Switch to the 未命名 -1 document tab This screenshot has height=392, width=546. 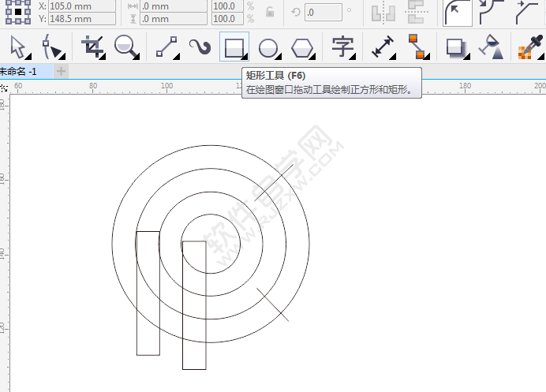[x=24, y=71]
